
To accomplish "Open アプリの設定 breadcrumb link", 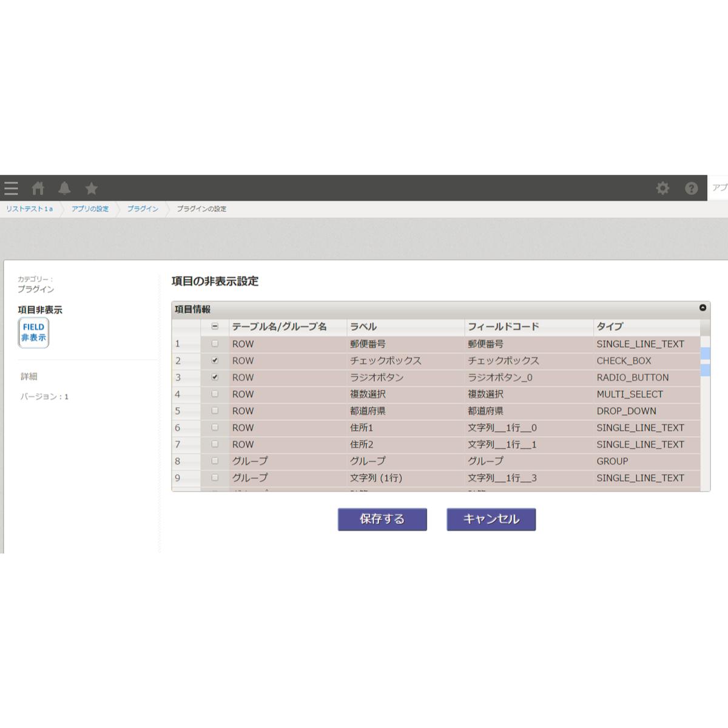I will click(x=90, y=209).
